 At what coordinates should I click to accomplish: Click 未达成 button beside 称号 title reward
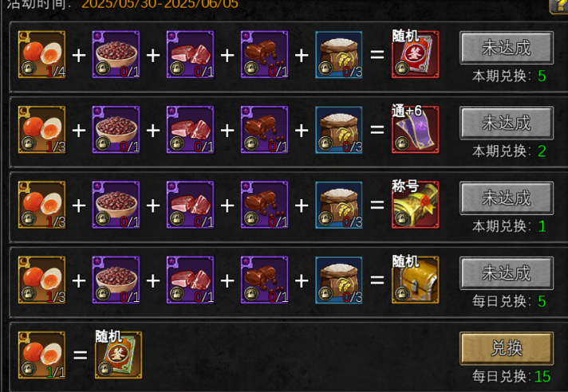coord(507,198)
